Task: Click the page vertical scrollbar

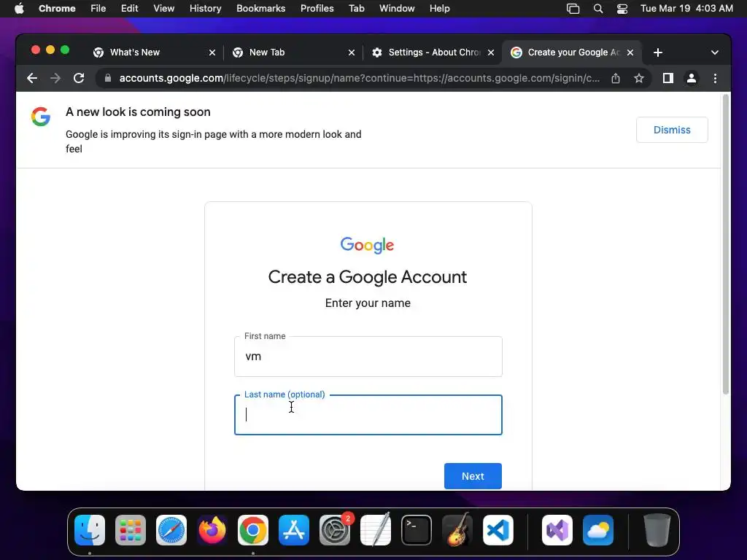Action: (726, 244)
